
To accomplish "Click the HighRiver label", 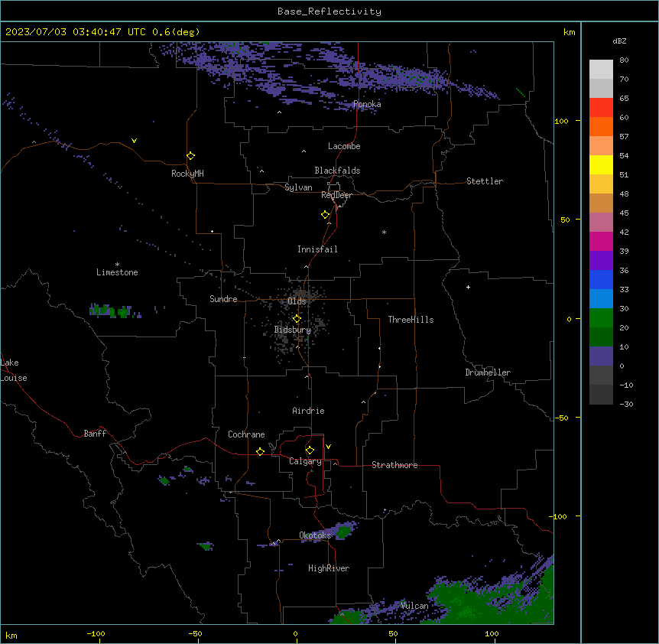I will click(329, 568).
